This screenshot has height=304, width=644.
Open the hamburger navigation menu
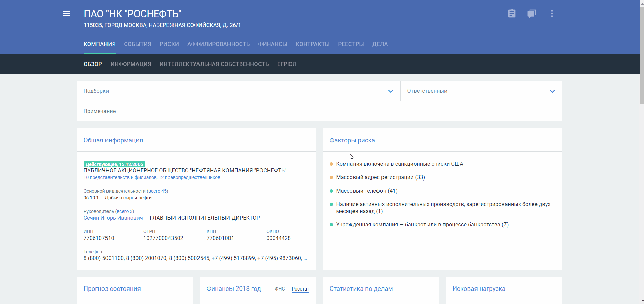coord(67,13)
